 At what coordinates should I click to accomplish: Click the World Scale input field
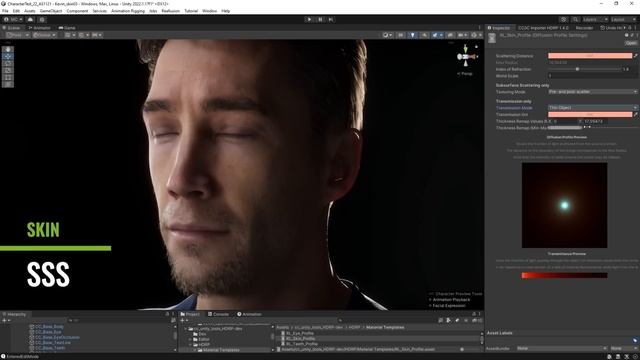(x=592, y=76)
